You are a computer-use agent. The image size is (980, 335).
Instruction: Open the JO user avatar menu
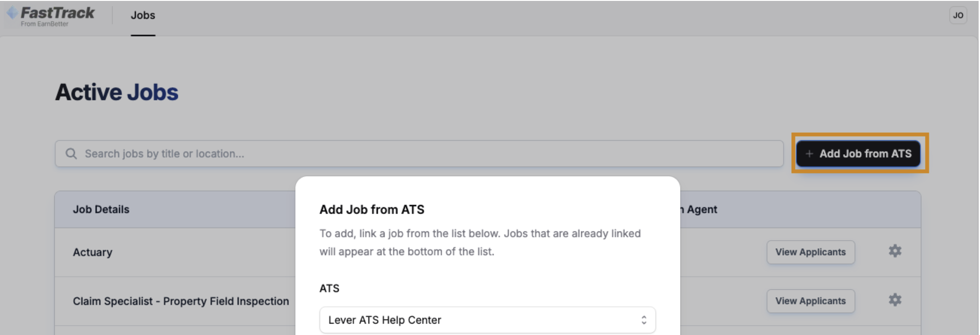[x=958, y=15]
